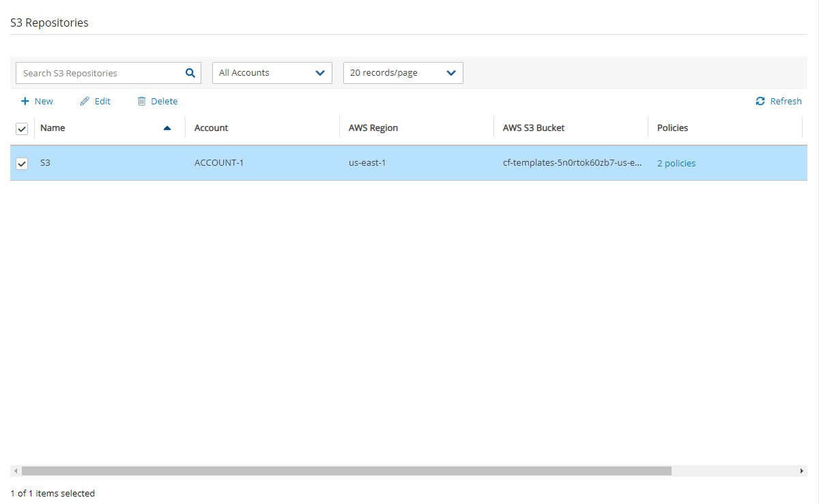The width and height of the screenshot is (819, 504).
Task: Toggle the select-all header checkbox
Action: (22, 128)
